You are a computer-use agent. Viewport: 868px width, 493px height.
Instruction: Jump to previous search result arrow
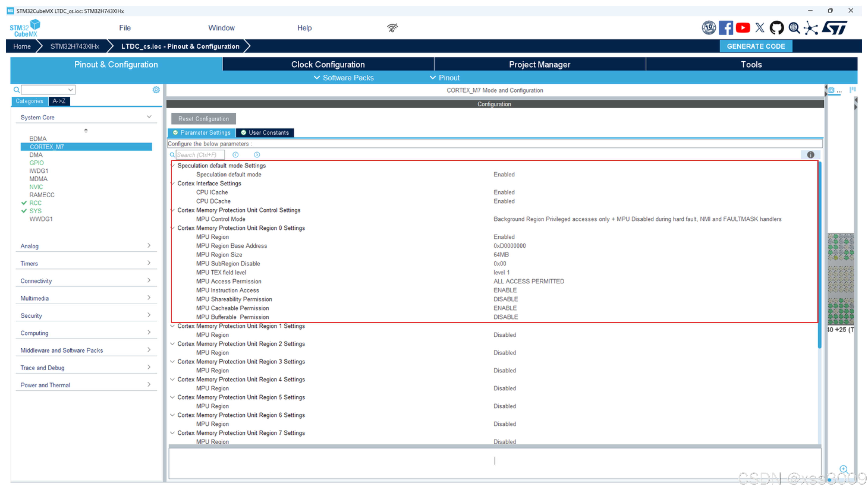[x=235, y=155]
